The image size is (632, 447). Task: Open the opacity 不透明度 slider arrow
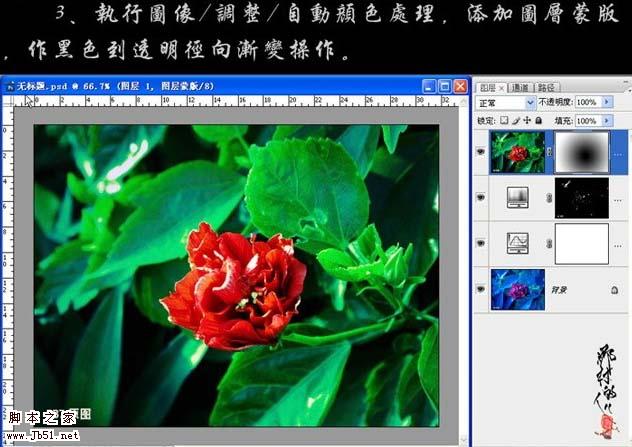coord(607,102)
